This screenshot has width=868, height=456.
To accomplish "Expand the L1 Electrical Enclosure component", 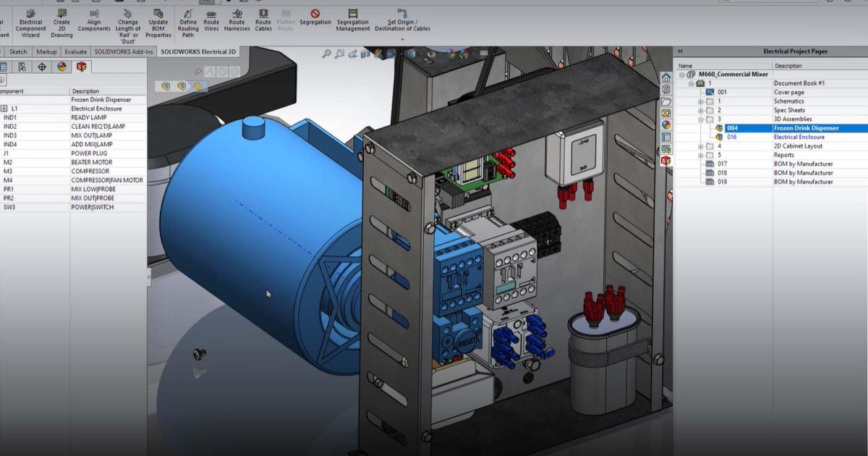I will click(x=4, y=108).
